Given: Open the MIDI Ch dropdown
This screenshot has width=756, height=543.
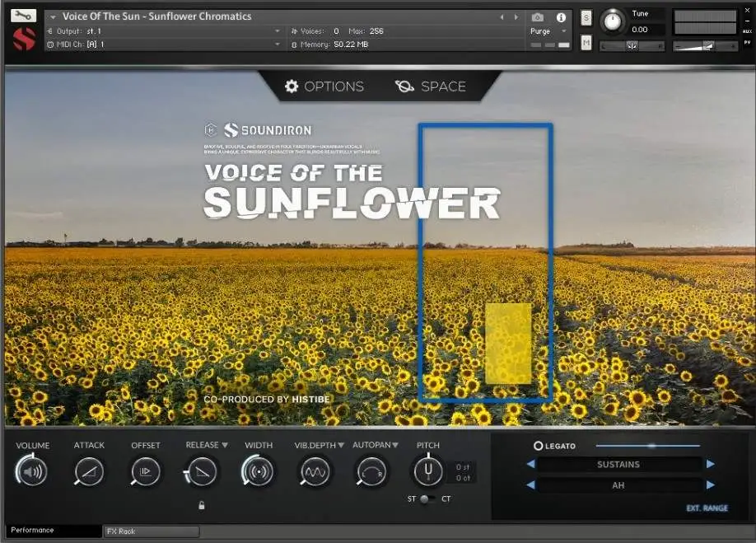Looking at the screenshot, I should point(164,44).
